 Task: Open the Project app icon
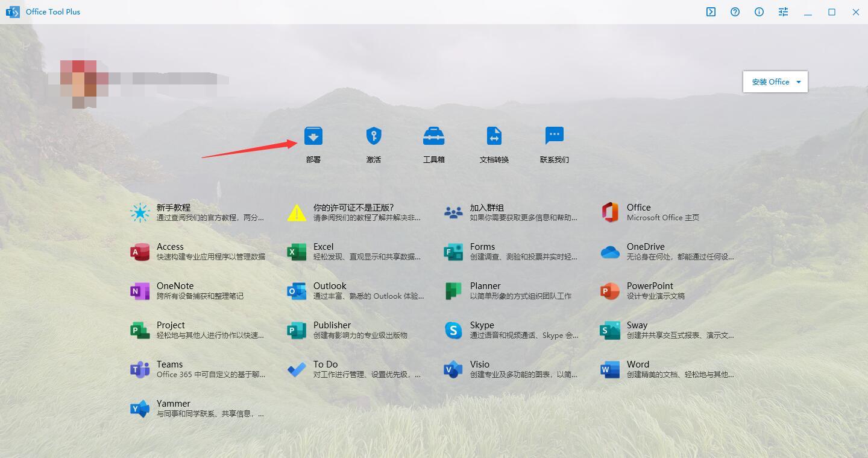[x=140, y=330]
